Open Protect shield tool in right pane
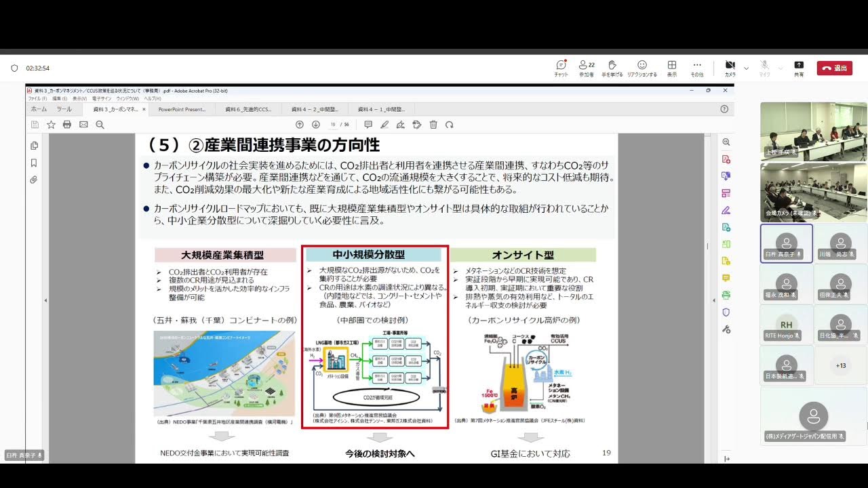 tap(726, 312)
